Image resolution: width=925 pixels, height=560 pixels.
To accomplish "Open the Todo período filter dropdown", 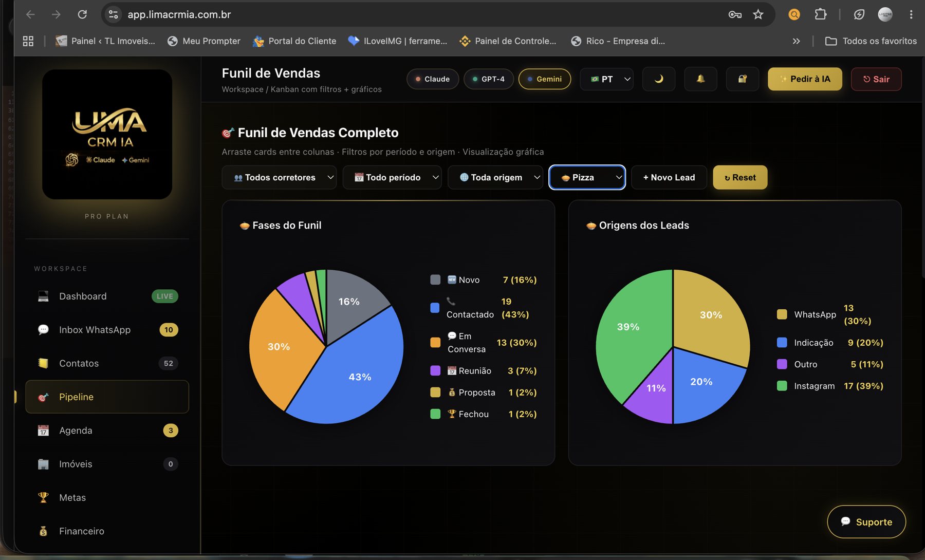I will tap(392, 177).
